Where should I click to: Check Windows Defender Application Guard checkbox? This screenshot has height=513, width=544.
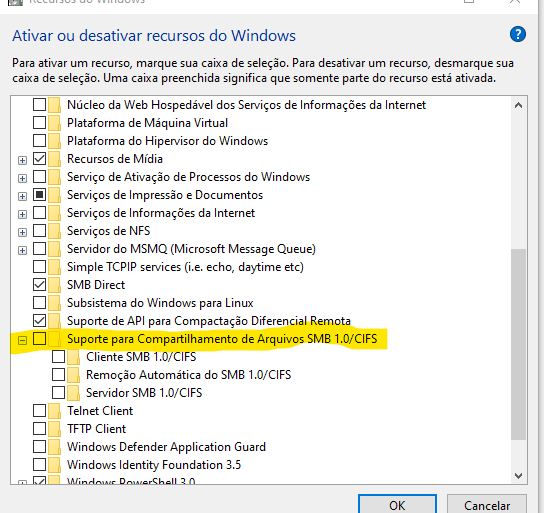39,446
